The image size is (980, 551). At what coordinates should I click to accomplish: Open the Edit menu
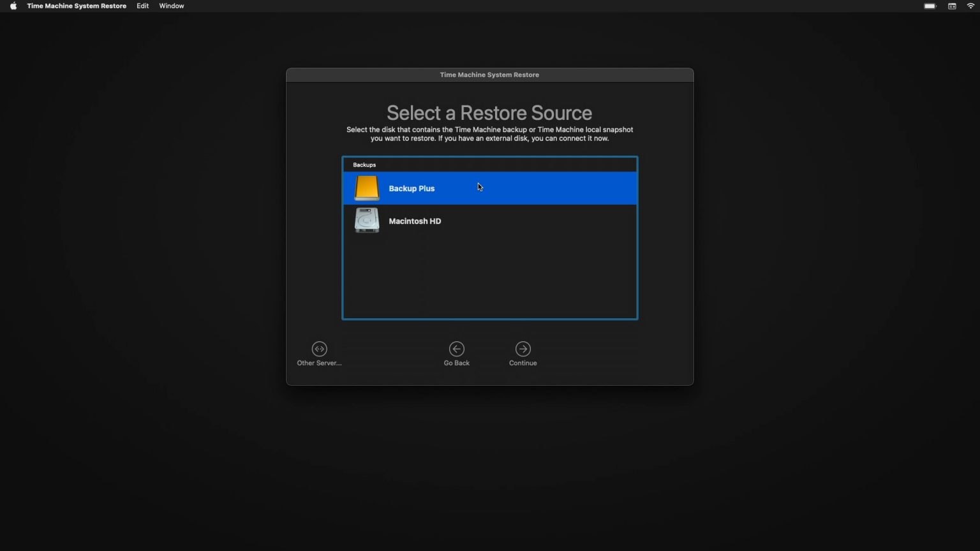pyautogui.click(x=143, y=6)
